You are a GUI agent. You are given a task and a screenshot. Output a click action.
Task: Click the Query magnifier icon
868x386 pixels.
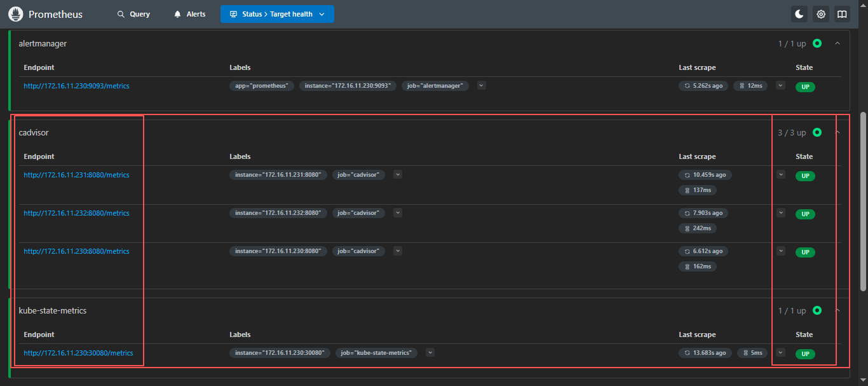(x=121, y=14)
